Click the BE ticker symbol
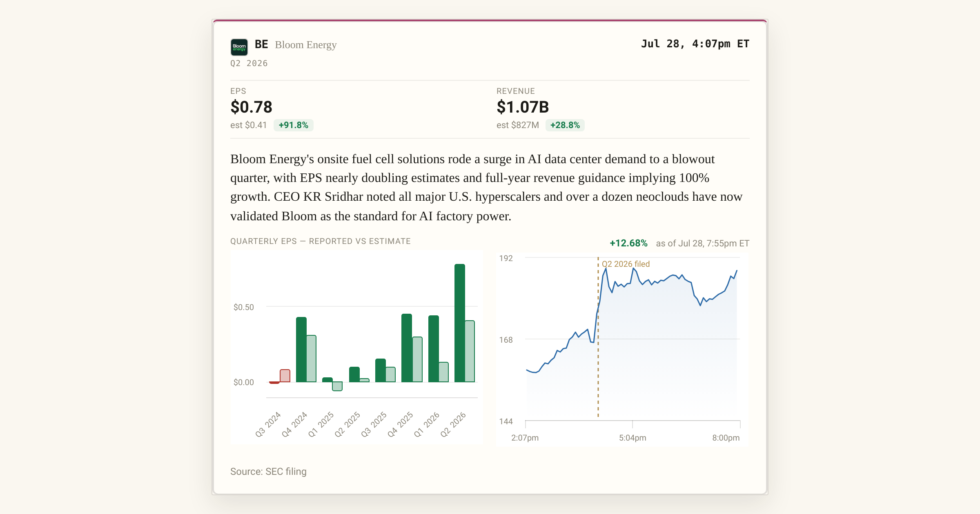 [261, 44]
